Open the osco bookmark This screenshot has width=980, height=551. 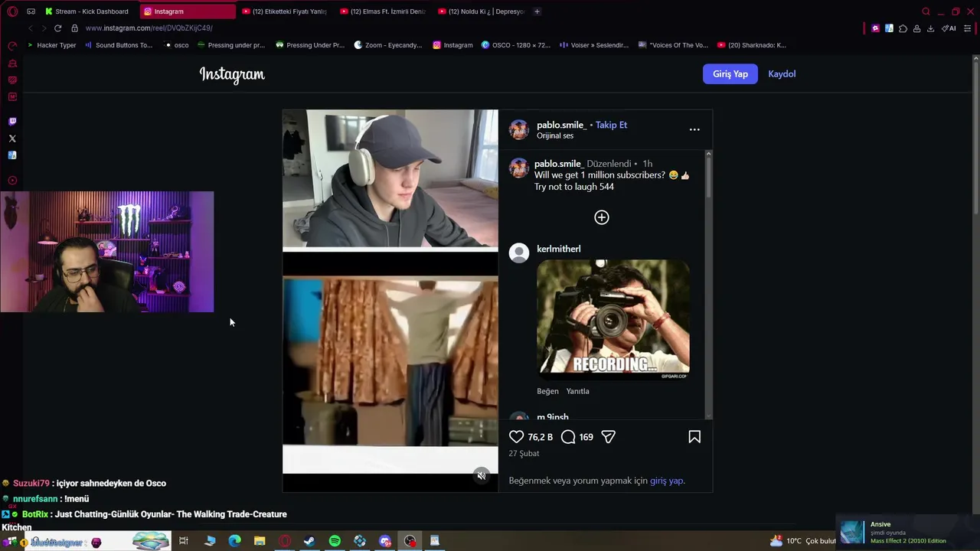177,45
